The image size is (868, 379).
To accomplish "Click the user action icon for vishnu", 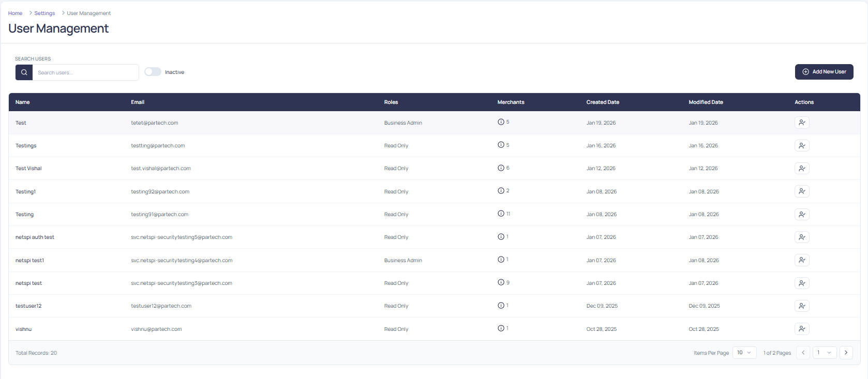I will pyautogui.click(x=802, y=329).
